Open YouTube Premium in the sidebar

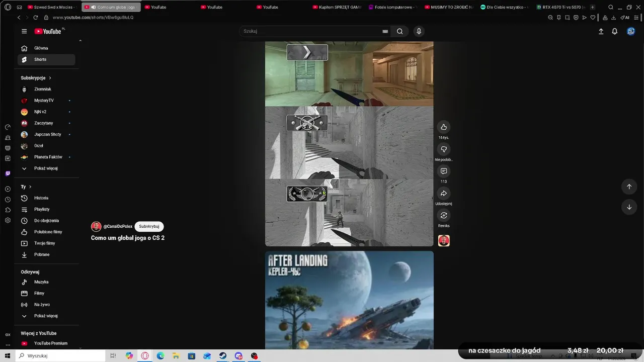(x=46, y=343)
